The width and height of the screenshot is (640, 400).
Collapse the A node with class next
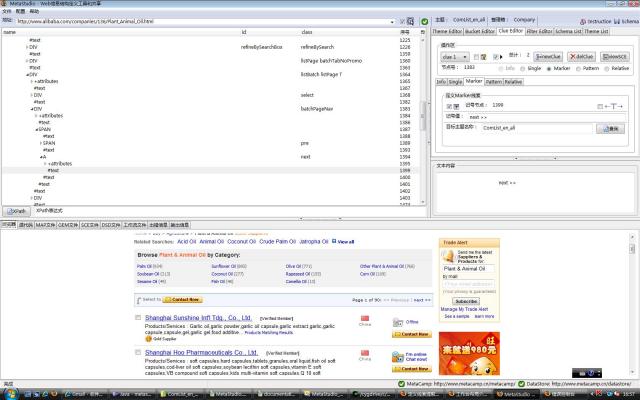click(x=41, y=157)
